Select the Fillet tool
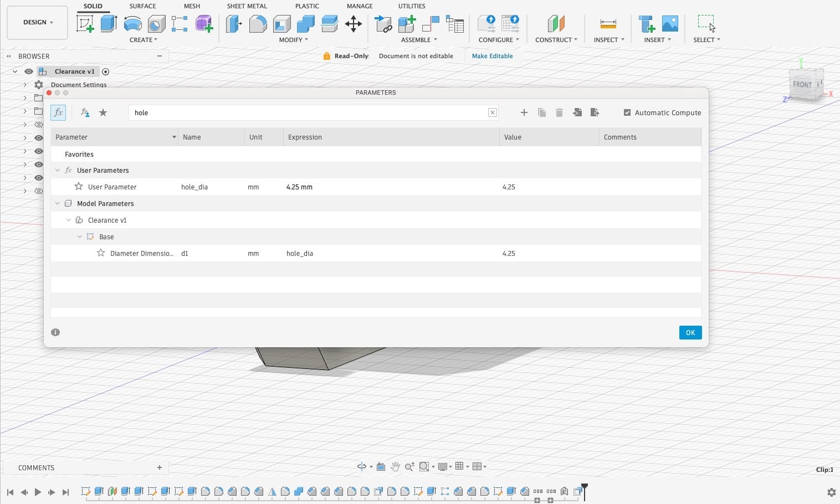The height and width of the screenshot is (504, 840). click(x=258, y=24)
